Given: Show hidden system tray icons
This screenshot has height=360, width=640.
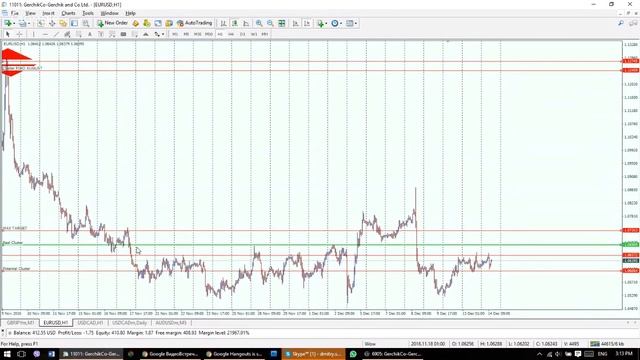Looking at the screenshot, I should [539, 354].
